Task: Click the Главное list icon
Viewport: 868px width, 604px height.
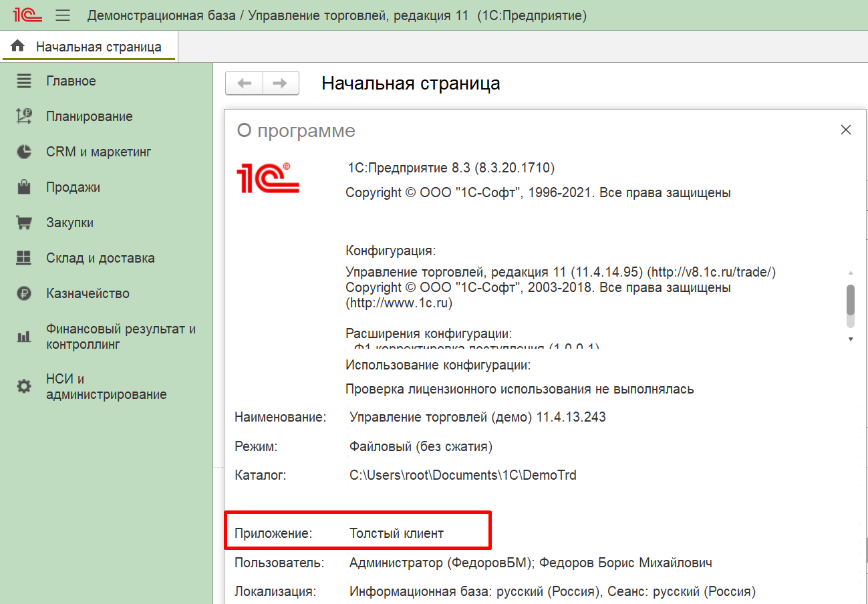Action: tap(24, 82)
